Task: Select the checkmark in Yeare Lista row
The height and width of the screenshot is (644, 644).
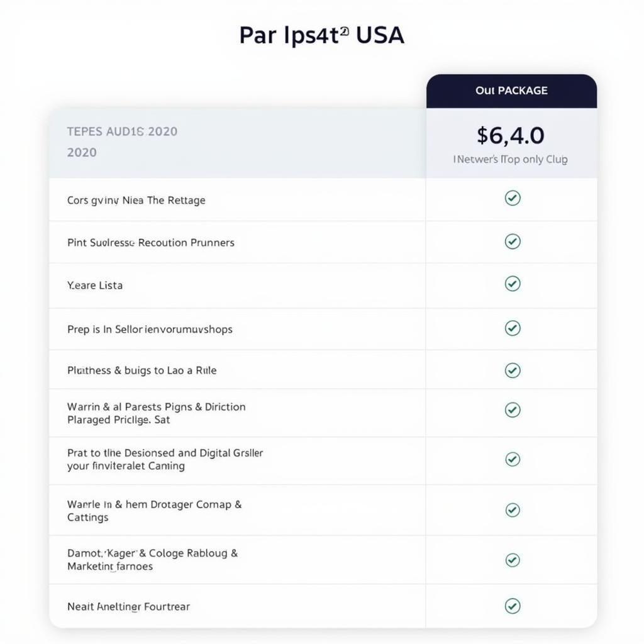Action: coord(512,284)
